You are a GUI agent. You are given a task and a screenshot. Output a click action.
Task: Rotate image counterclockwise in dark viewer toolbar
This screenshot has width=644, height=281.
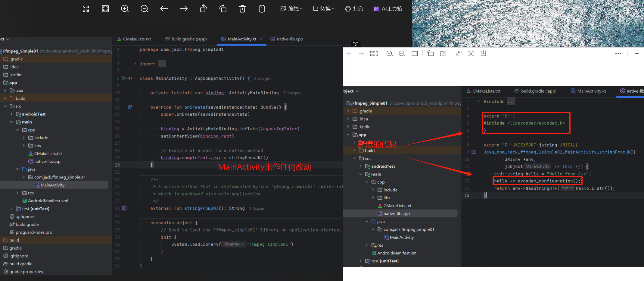[x=203, y=9]
